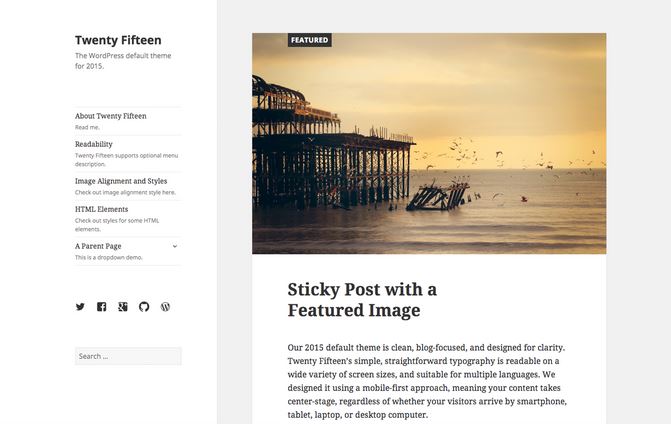Go to Image Alignment and Styles page
The height and width of the screenshot is (424, 671).
[121, 181]
